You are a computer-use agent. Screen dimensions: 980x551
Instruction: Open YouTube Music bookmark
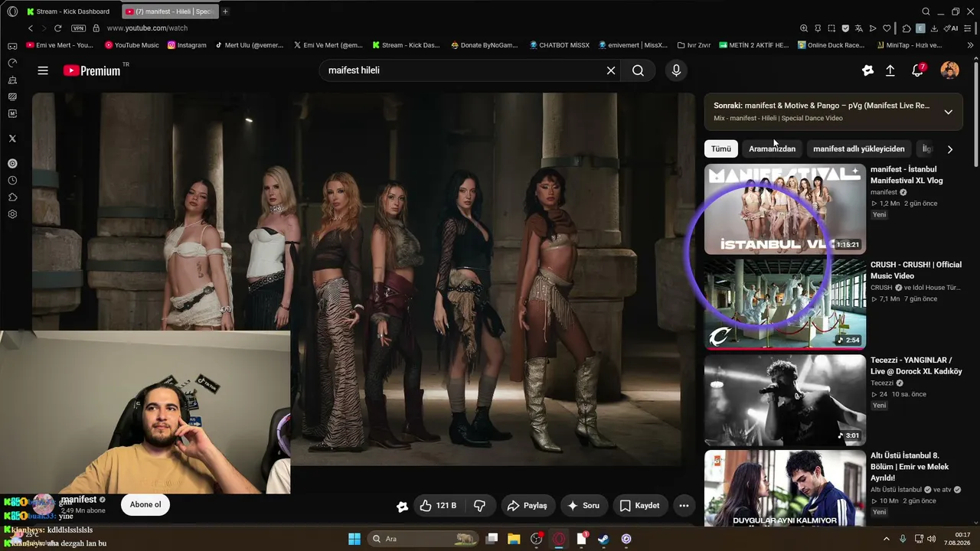132,45
